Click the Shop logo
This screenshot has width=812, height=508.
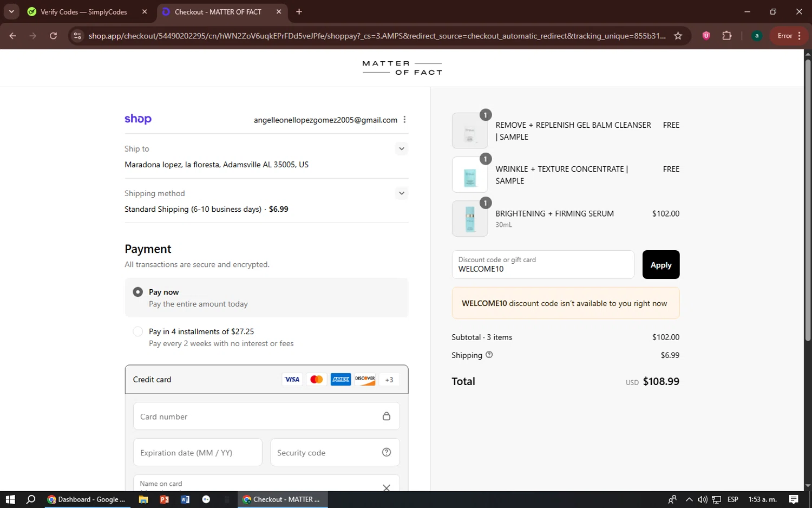(138, 119)
